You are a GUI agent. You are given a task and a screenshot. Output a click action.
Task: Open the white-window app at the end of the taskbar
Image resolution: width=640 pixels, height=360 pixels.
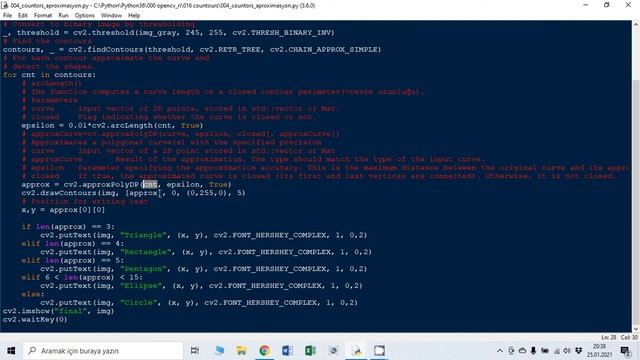pos(379,351)
